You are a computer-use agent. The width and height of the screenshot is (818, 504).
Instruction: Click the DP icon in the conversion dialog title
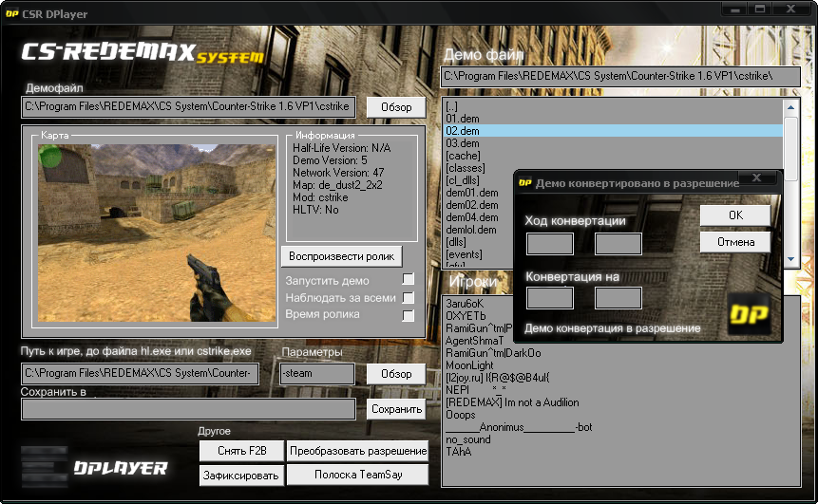coord(524,183)
